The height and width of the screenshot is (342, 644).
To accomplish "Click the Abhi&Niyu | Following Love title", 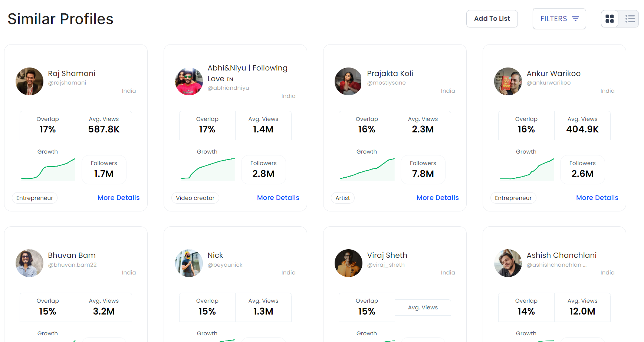I will point(247,73).
